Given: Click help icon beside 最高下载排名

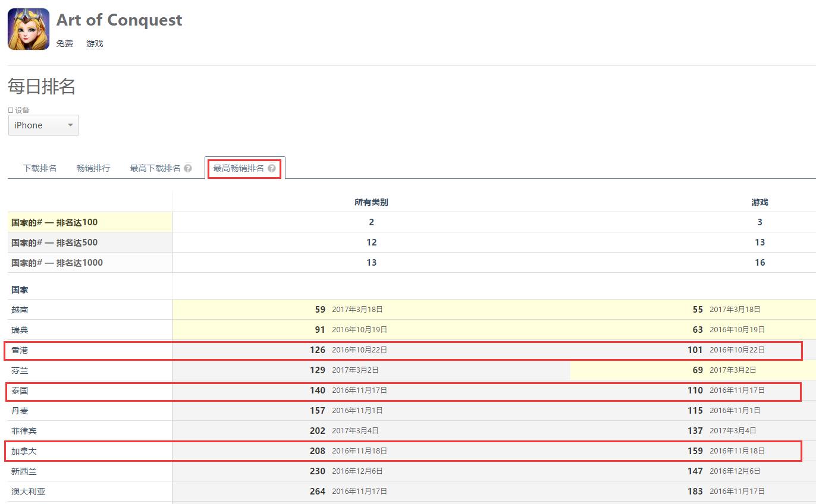Looking at the screenshot, I should click(x=188, y=168).
